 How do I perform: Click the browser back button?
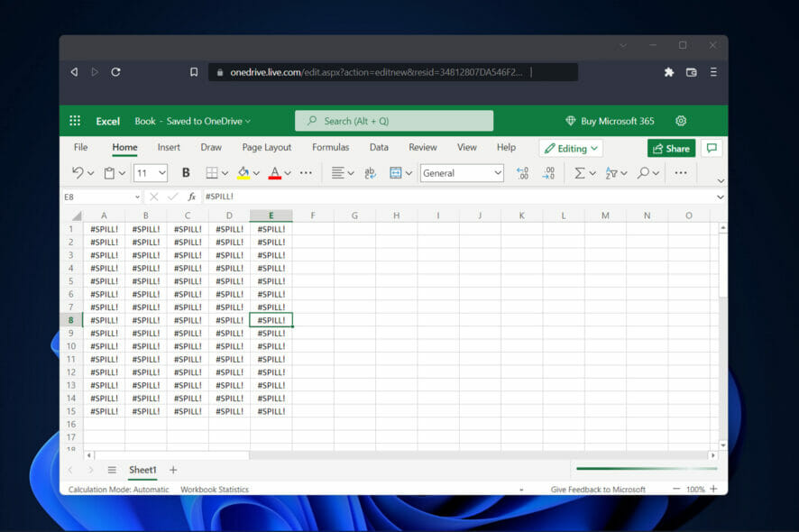[74, 72]
